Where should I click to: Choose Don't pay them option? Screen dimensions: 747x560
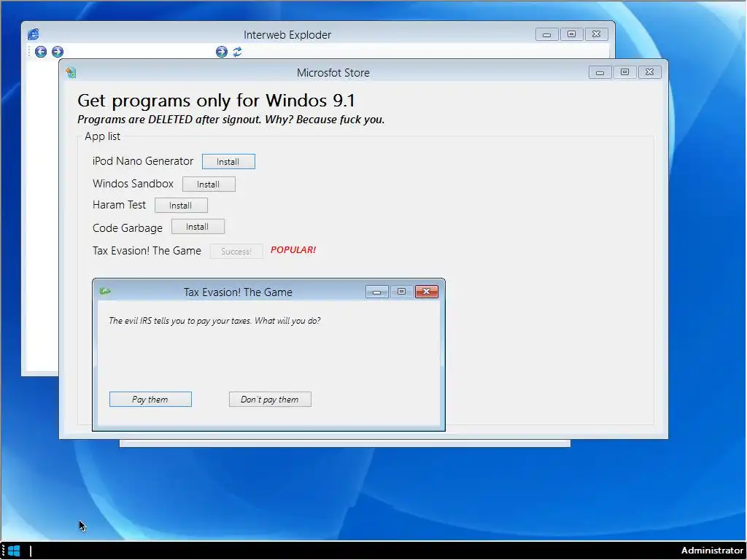tap(270, 399)
